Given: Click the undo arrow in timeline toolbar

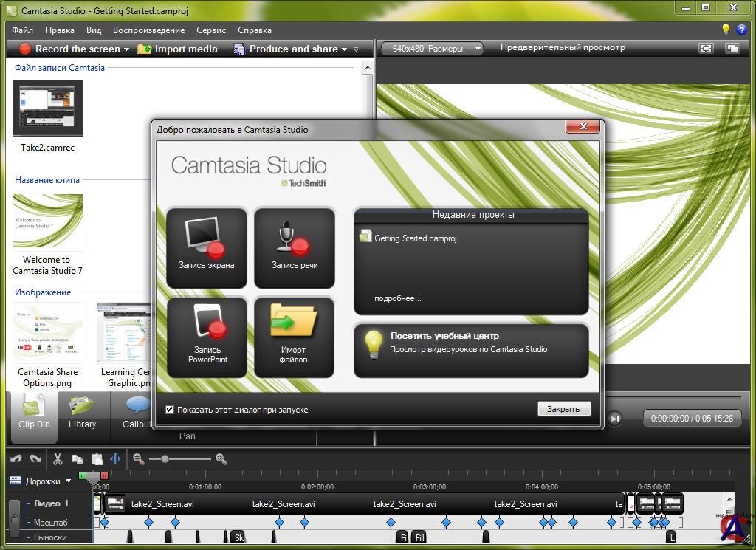Looking at the screenshot, I should (16, 459).
